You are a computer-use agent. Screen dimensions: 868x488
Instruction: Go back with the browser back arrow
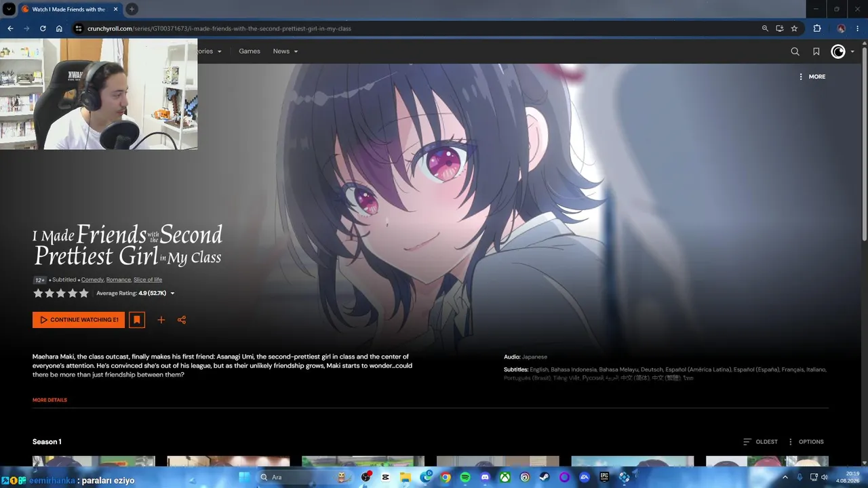[10, 28]
